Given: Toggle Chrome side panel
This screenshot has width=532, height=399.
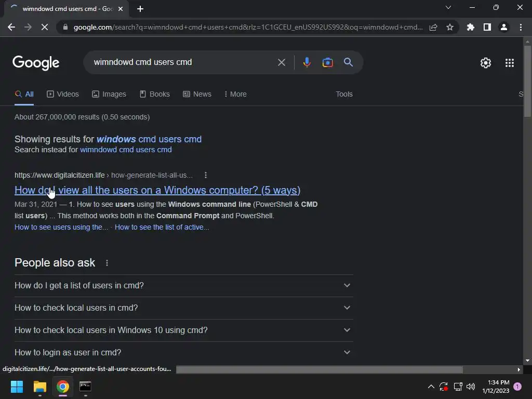Looking at the screenshot, I should (487, 27).
